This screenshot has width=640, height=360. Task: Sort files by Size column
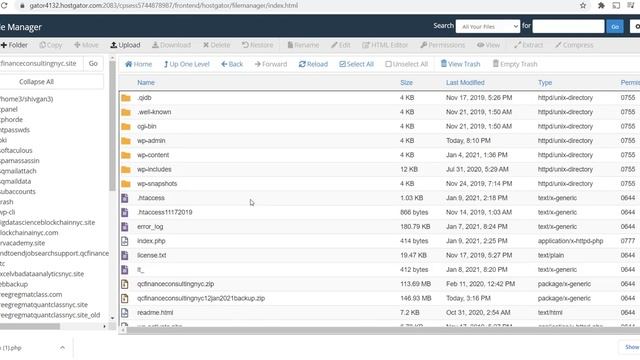point(407,82)
